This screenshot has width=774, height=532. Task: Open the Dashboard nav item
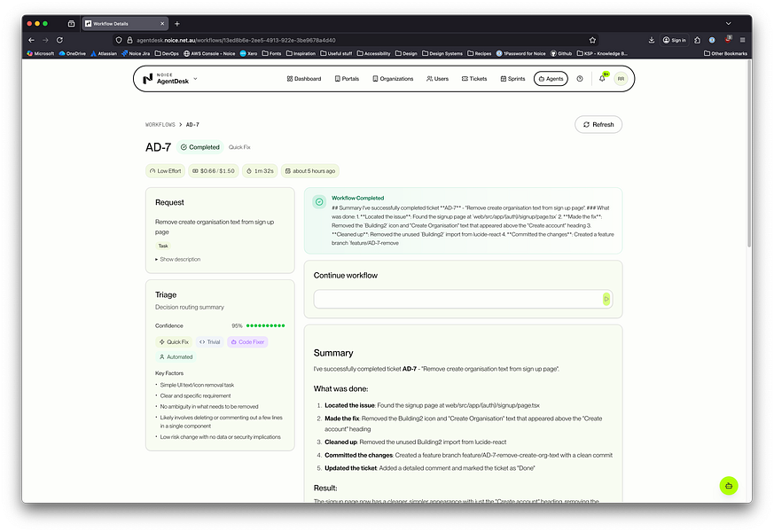(303, 79)
